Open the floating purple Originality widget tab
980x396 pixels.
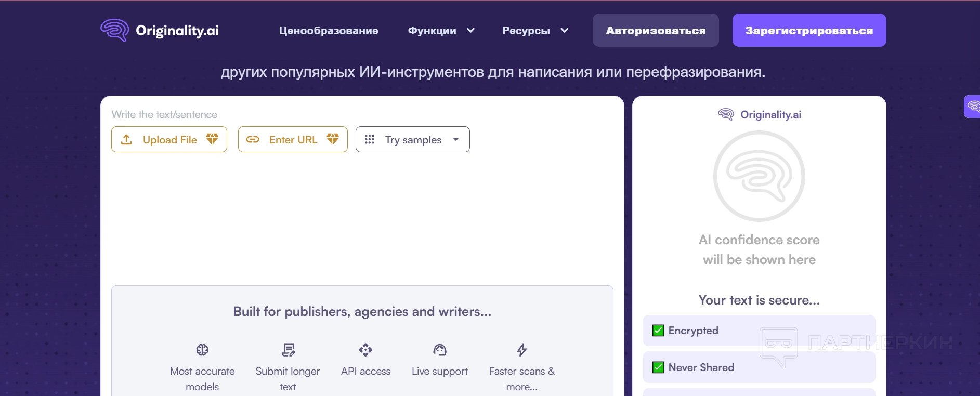[972, 107]
